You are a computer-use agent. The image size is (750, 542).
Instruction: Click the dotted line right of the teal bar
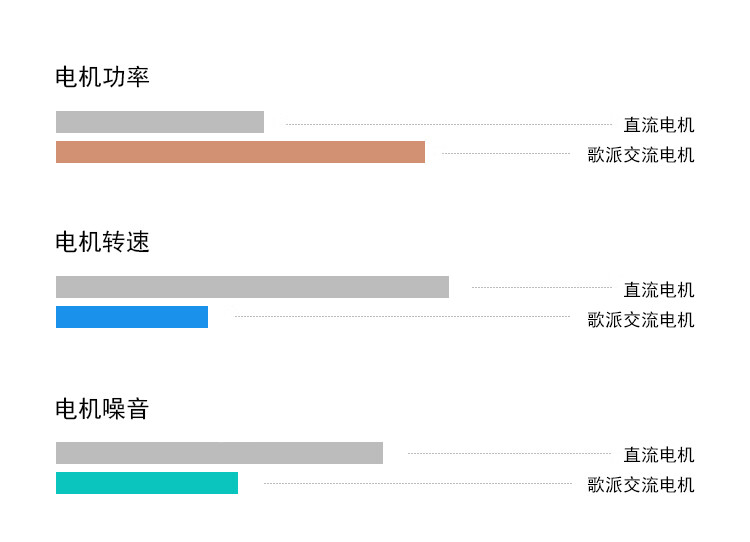pos(418,483)
